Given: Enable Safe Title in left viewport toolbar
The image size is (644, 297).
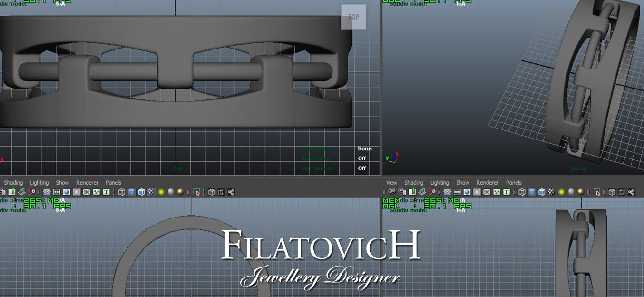Looking at the screenshot, I should pos(106,192).
